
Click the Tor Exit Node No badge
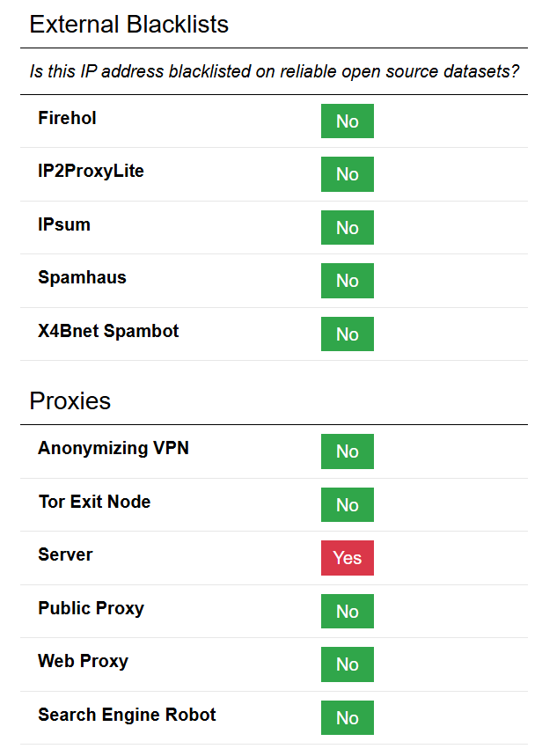(x=347, y=505)
